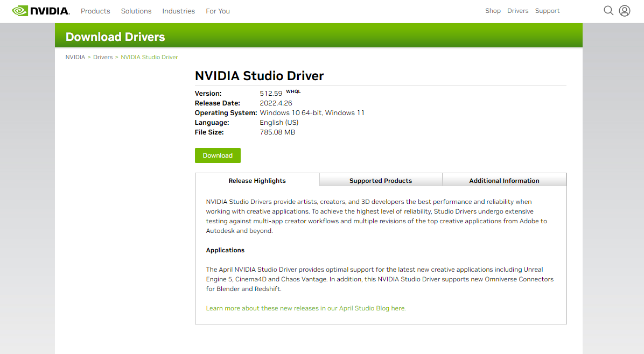The width and height of the screenshot is (644, 354).
Task: Click the English (US) language value
Action: click(x=279, y=122)
